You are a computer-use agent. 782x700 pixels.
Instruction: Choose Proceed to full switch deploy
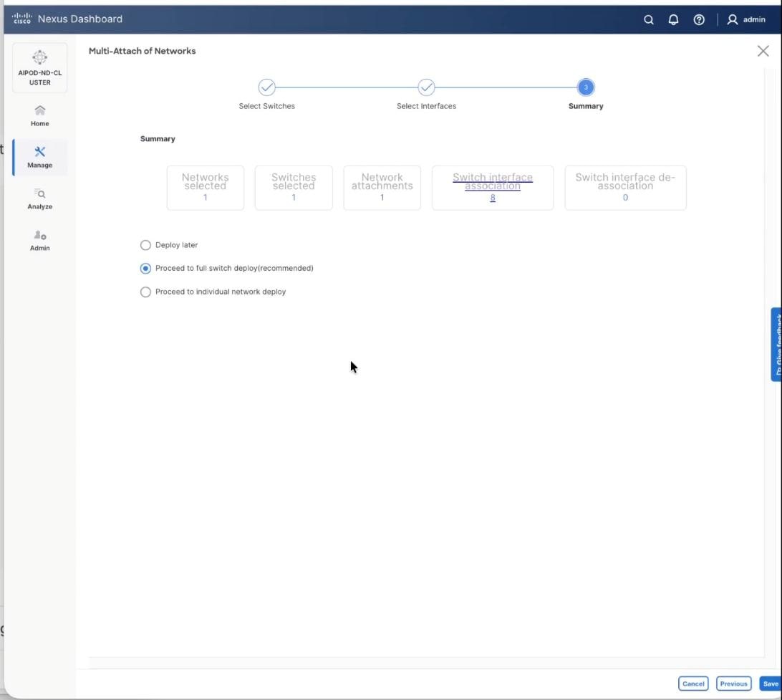[x=145, y=268]
